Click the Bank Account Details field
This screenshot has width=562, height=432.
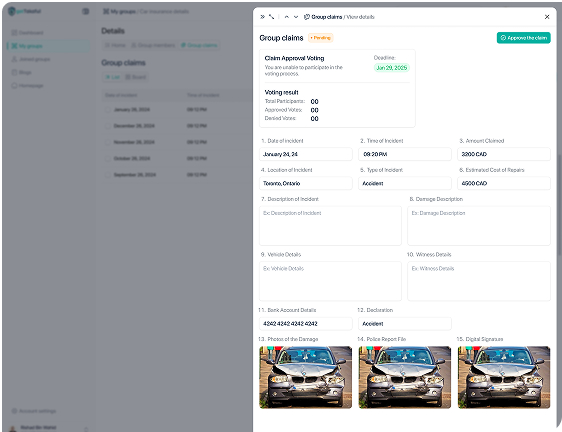coord(306,323)
